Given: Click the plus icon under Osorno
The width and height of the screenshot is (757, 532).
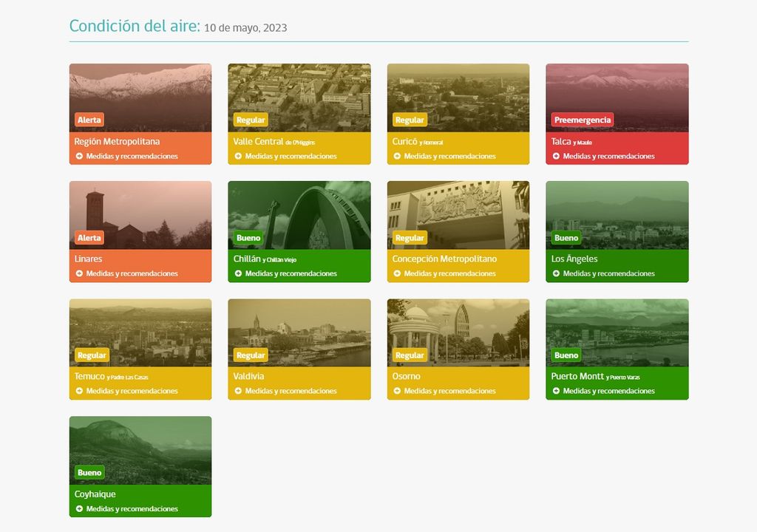Looking at the screenshot, I should pyautogui.click(x=397, y=391).
